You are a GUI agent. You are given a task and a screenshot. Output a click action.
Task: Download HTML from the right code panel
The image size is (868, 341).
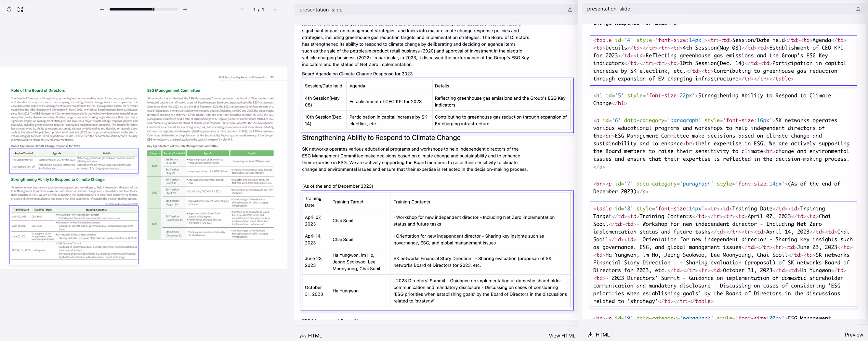599,335
